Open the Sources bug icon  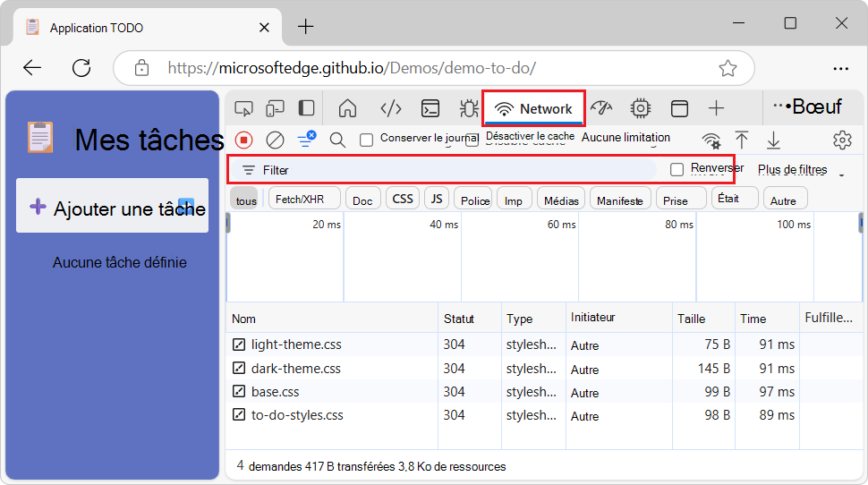coord(469,108)
